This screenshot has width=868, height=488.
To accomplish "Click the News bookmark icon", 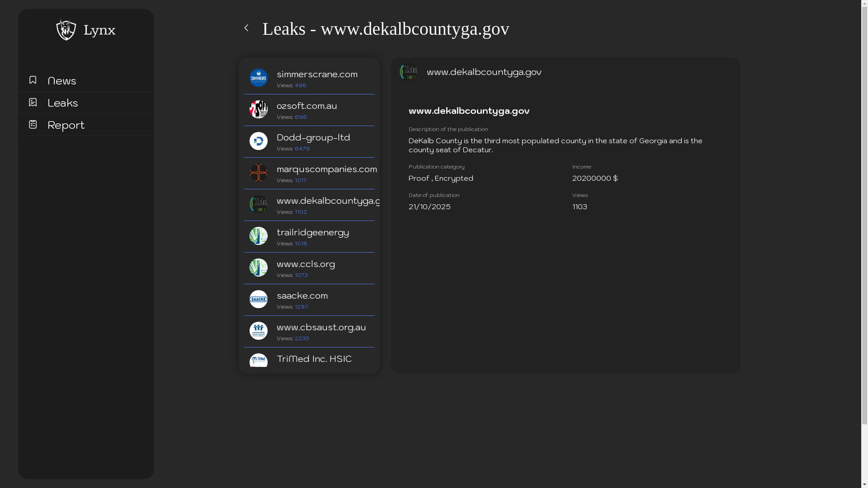I will 33,80.
